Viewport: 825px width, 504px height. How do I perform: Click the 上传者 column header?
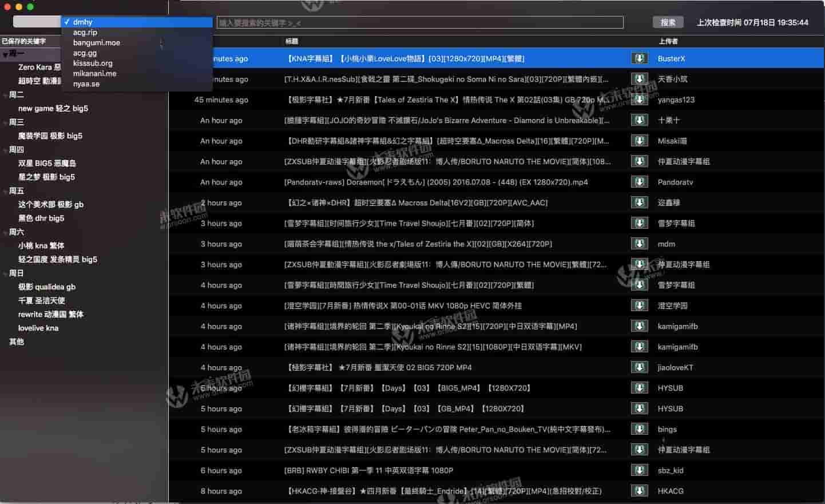click(x=668, y=41)
